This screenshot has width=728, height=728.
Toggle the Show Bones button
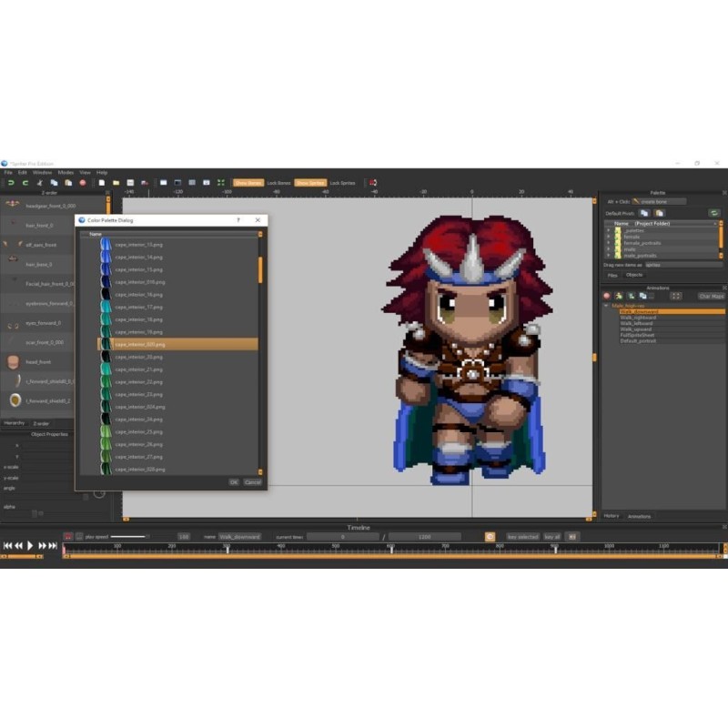[248, 183]
